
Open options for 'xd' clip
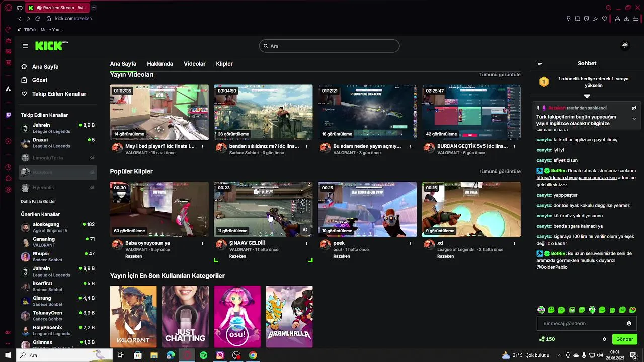[x=514, y=243]
